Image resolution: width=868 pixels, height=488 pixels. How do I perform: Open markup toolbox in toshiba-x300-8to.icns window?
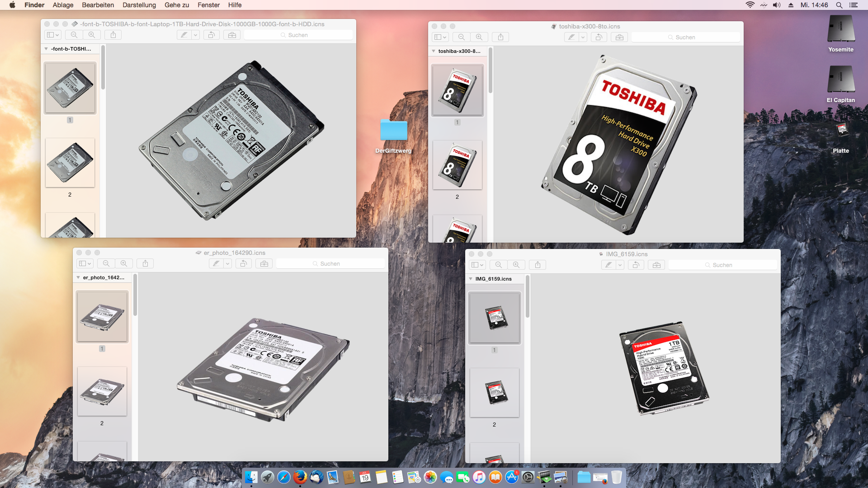coord(619,37)
